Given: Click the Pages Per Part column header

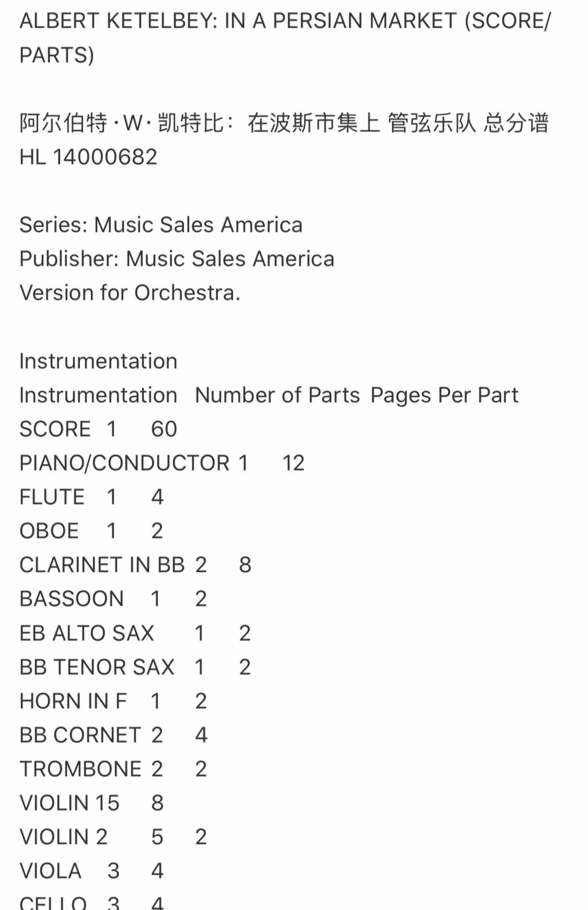Looking at the screenshot, I should pyautogui.click(x=444, y=395).
